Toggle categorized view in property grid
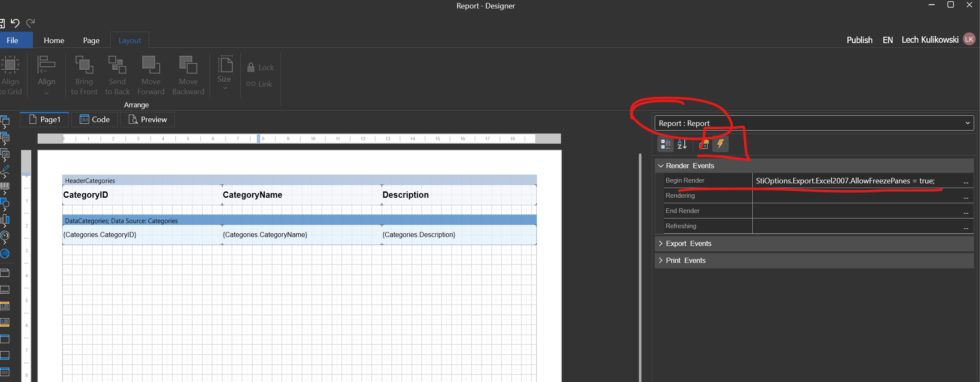The width and height of the screenshot is (980, 382). (665, 144)
